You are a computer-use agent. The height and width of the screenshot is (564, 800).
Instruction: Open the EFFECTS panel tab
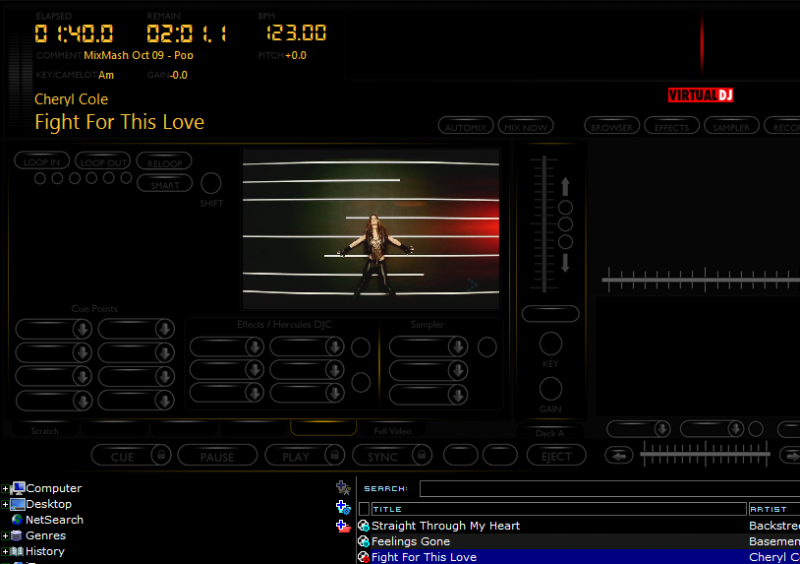click(x=671, y=126)
